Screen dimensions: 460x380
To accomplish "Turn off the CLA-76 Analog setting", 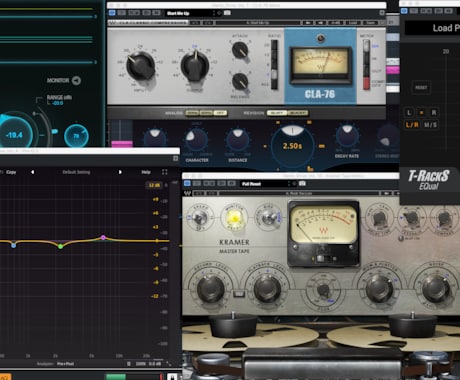I will [220, 113].
